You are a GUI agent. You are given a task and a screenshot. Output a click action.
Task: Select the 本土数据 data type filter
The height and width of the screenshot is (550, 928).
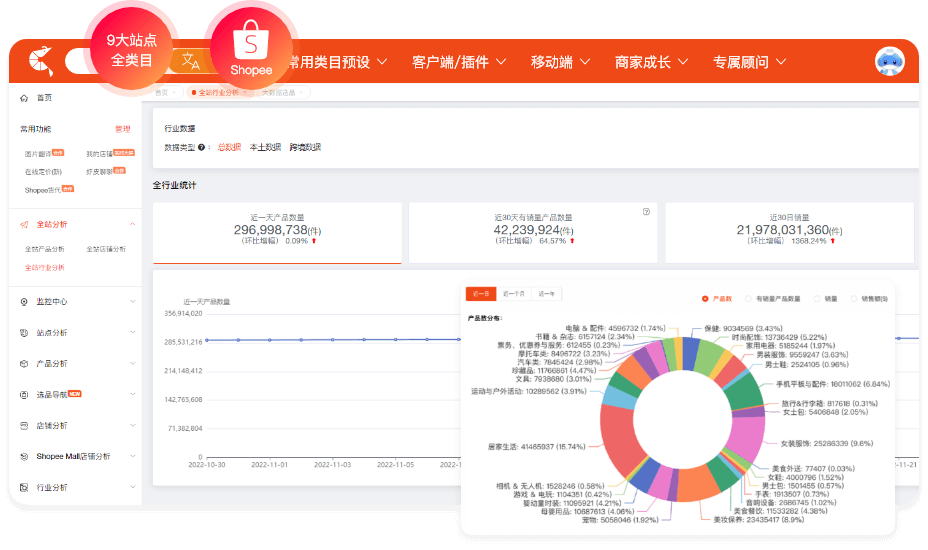click(x=265, y=147)
